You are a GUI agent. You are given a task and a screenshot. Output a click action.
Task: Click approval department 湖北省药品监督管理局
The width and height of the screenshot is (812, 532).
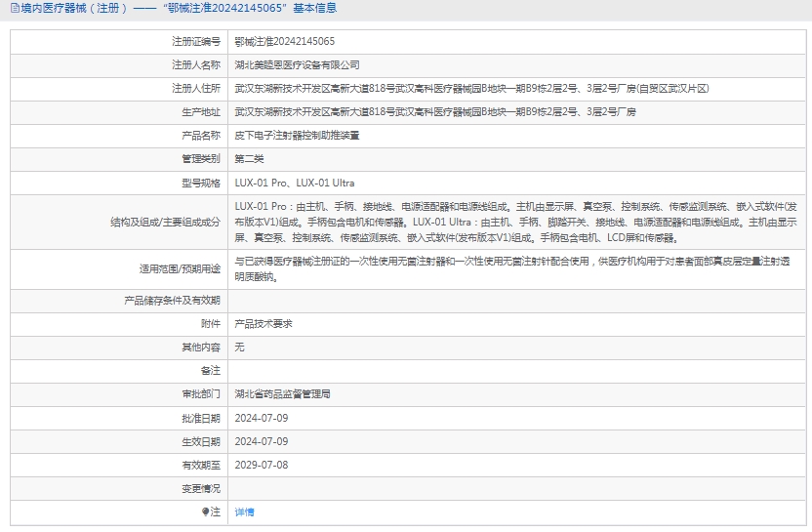click(283, 394)
